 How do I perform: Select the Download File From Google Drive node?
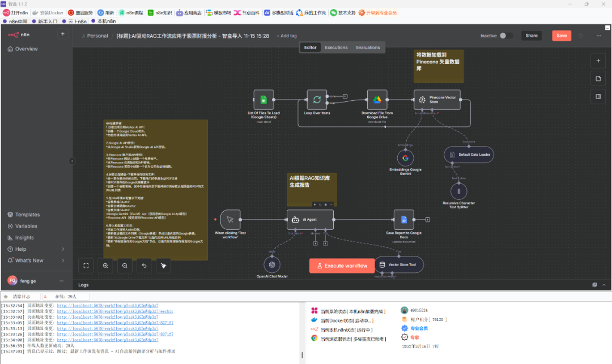click(377, 99)
